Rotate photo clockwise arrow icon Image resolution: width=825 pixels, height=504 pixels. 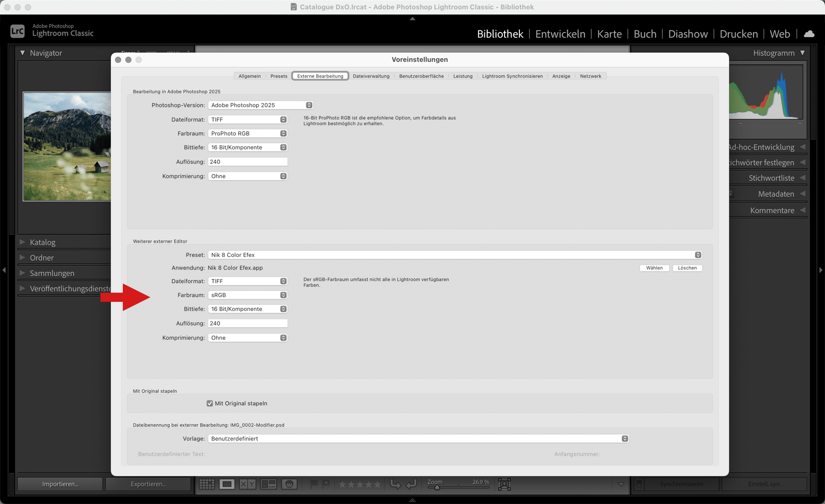coord(412,484)
